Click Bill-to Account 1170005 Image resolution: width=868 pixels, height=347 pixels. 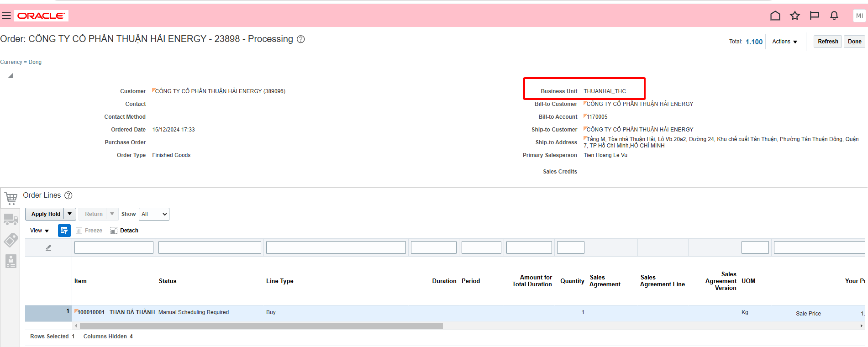[x=597, y=117]
